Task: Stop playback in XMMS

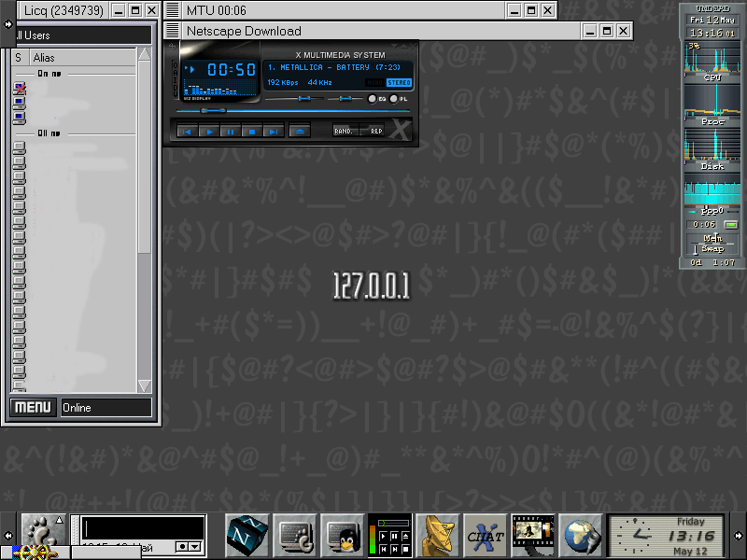Action: click(x=251, y=132)
